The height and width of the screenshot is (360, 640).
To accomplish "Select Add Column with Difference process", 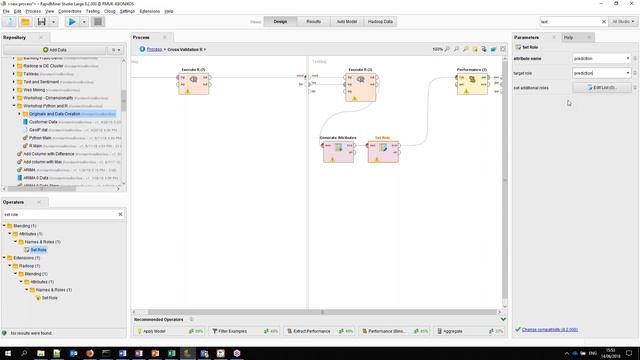I will click(x=49, y=154).
